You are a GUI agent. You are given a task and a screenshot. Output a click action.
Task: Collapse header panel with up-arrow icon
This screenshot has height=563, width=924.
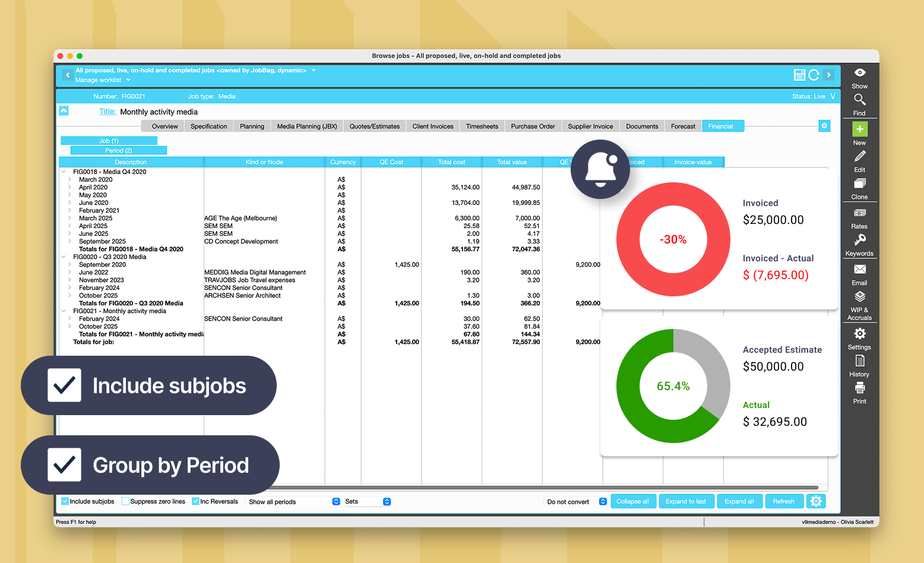pyautogui.click(x=64, y=110)
